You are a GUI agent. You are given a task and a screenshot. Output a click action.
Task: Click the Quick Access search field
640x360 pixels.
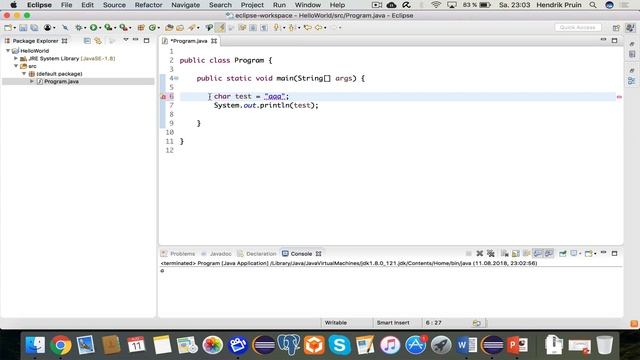point(578,27)
